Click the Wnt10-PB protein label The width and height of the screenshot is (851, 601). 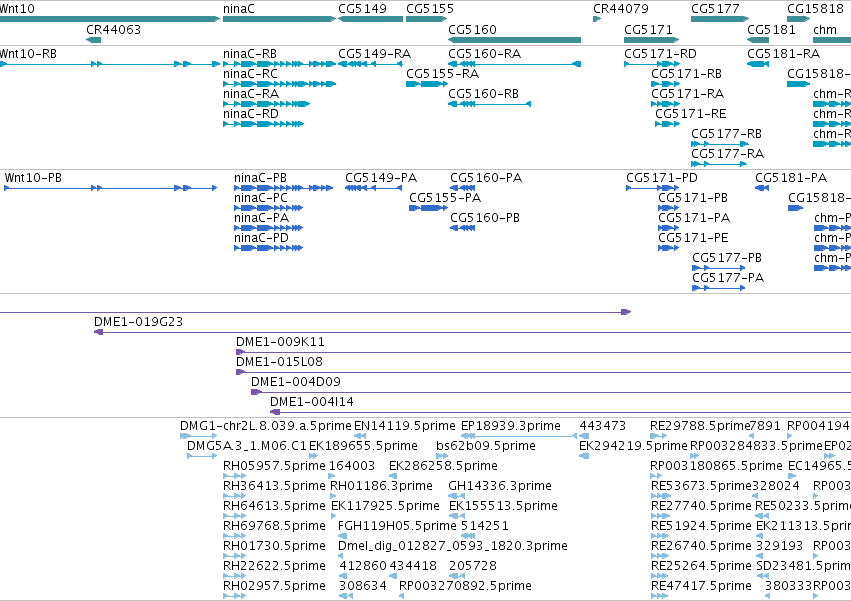(33, 179)
